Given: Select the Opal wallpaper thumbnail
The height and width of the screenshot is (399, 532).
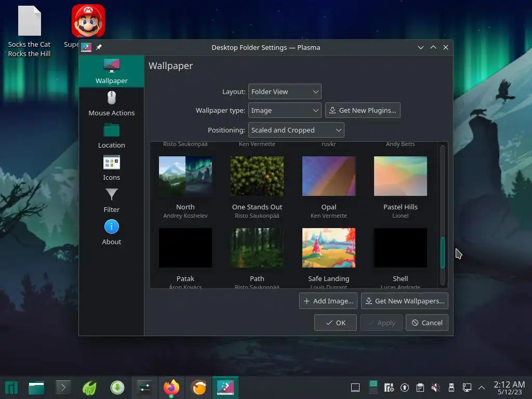Looking at the screenshot, I should pyautogui.click(x=329, y=176).
